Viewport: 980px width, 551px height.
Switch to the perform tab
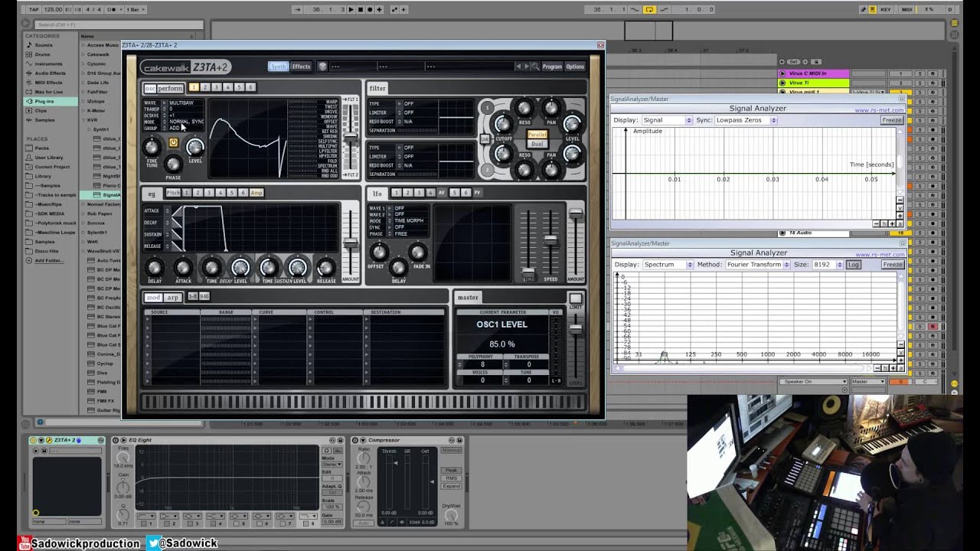tap(171, 88)
